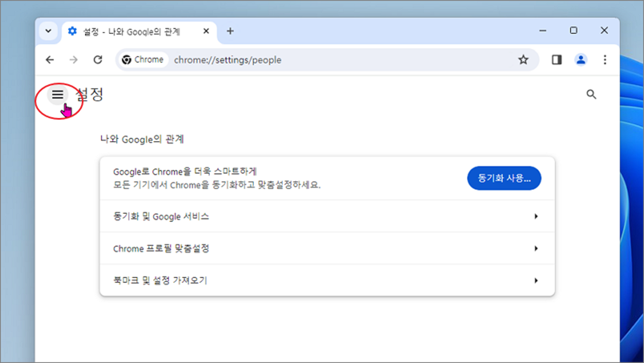644x363 pixels.
Task: Reload the page
Action: pyautogui.click(x=98, y=60)
